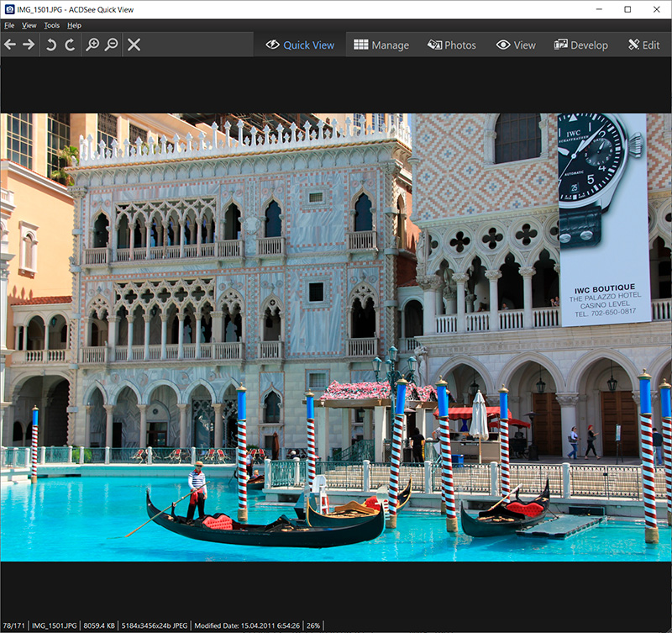Open the Tools menu
Image resolution: width=672 pixels, height=633 pixels.
click(52, 25)
